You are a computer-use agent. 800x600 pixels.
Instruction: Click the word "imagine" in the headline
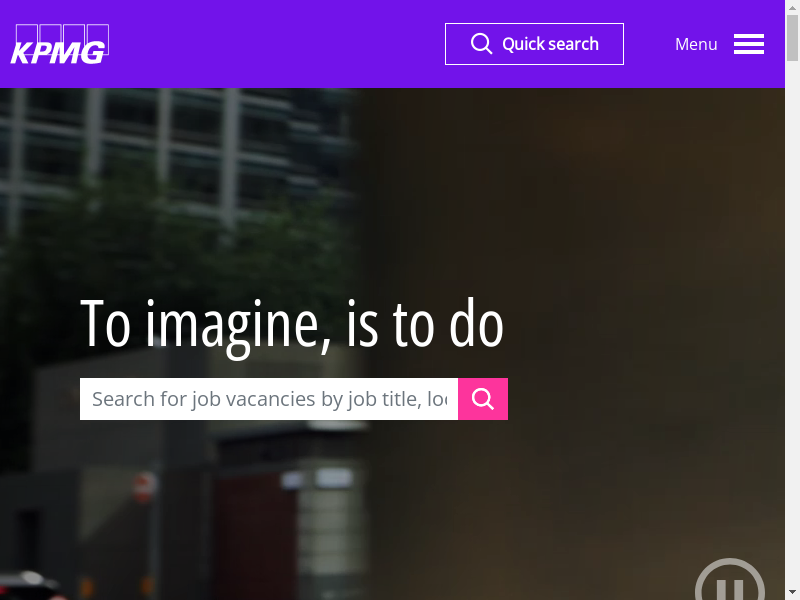pos(238,324)
